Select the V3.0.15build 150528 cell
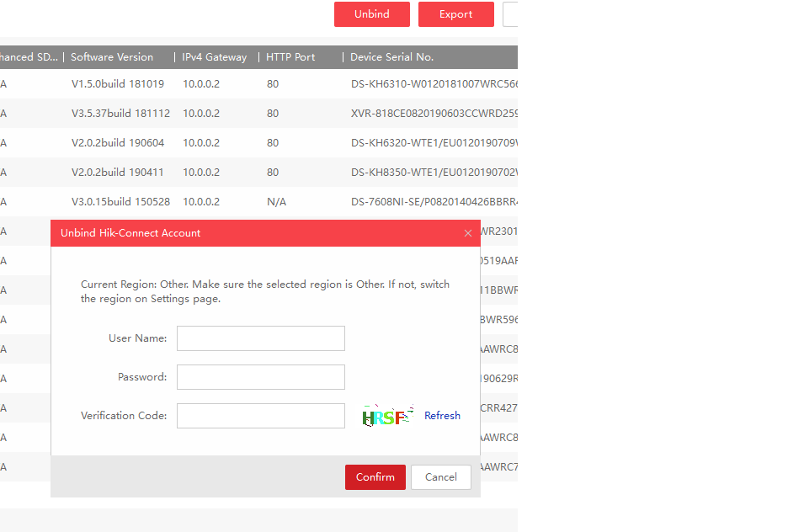The image size is (804, 532). click(x=120, y=202)
